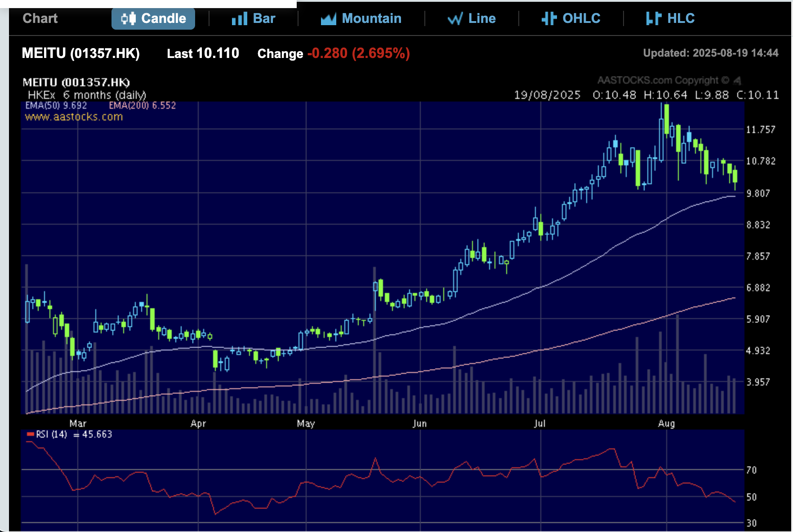Click the Jun label on time axis
This screenshot has height=532, width=793.
click(x=419, y=423)
